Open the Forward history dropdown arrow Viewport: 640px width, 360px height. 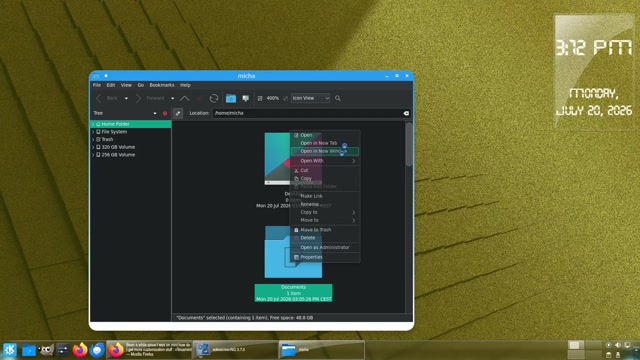pos(172,98)
